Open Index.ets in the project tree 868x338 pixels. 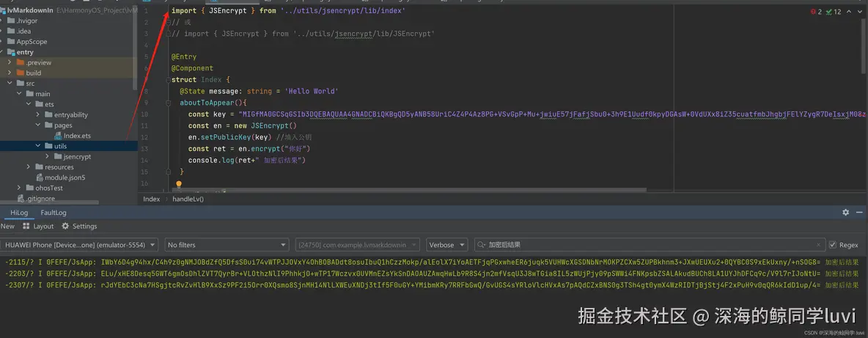(x=76, y=136)
